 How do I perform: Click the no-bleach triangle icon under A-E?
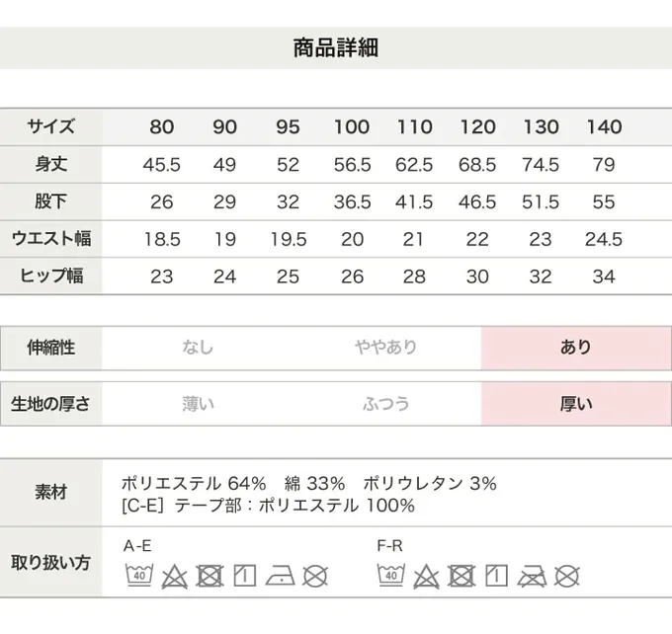[x=174, y=575]
